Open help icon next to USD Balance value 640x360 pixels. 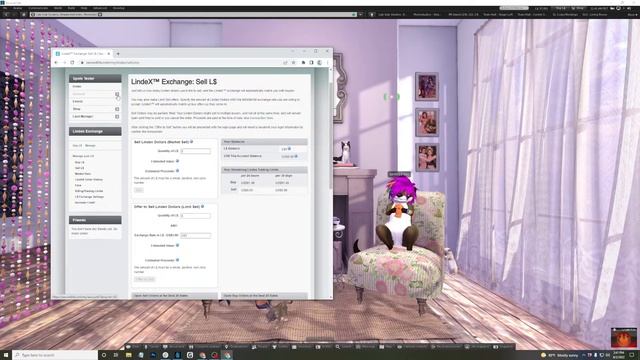[x=296, y=156]
